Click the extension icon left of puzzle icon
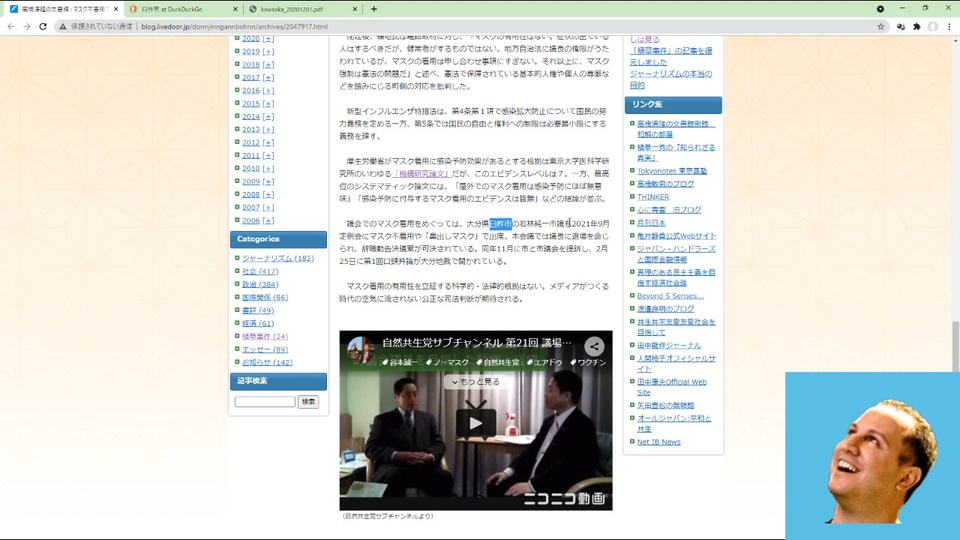Viewport: 960px width, 540px height. click(901, 26)
